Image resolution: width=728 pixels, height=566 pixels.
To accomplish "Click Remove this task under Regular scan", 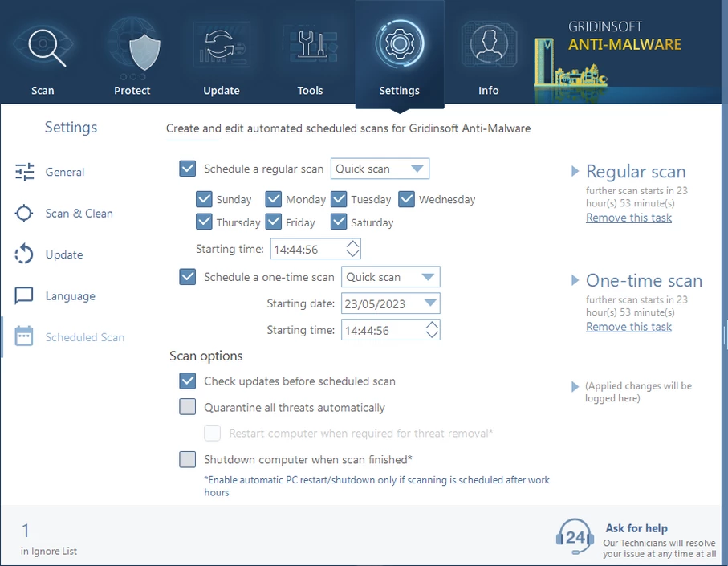I will [x=628, y=218].
